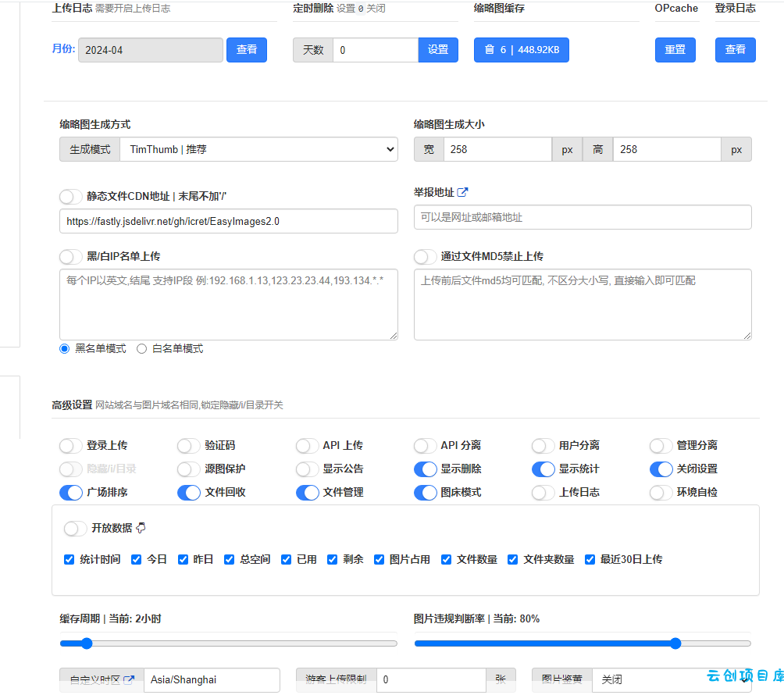Click the image violation rate slider handle

(x=675, y=643)
